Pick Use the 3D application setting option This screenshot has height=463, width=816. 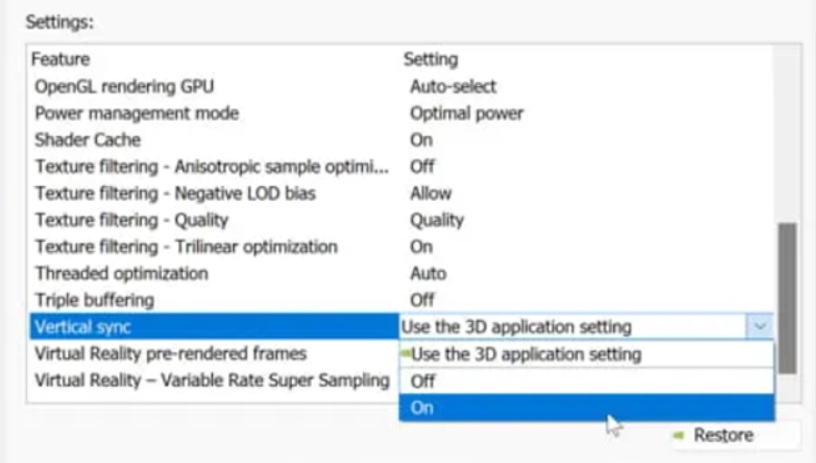[586, 354]
